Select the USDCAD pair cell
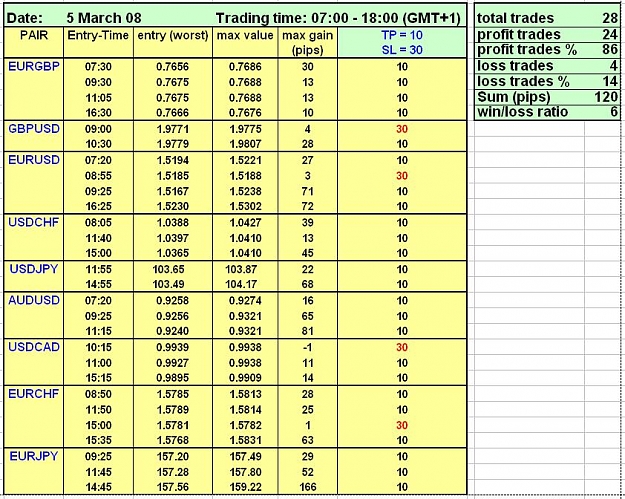Screen dimensions: 625x499 click(x=34, y=347)
